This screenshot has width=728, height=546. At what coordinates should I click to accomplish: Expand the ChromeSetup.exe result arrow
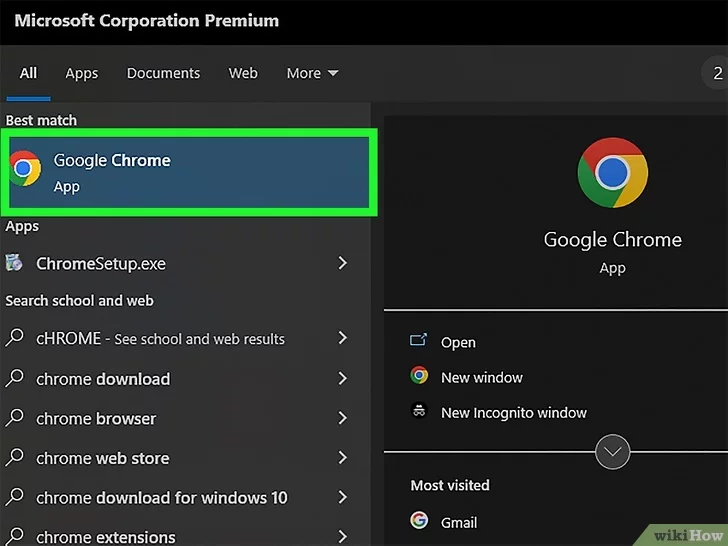click(x=343, y=263)
